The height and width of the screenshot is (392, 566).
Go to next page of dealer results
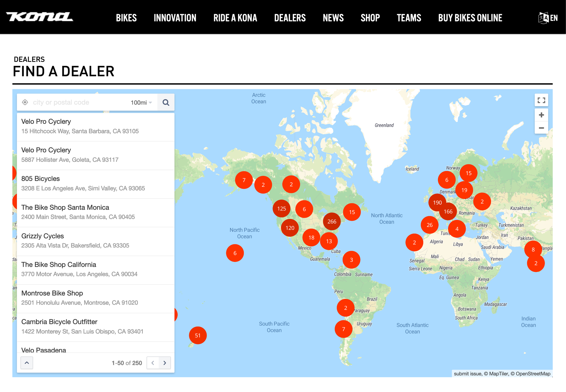click(165, 363)
